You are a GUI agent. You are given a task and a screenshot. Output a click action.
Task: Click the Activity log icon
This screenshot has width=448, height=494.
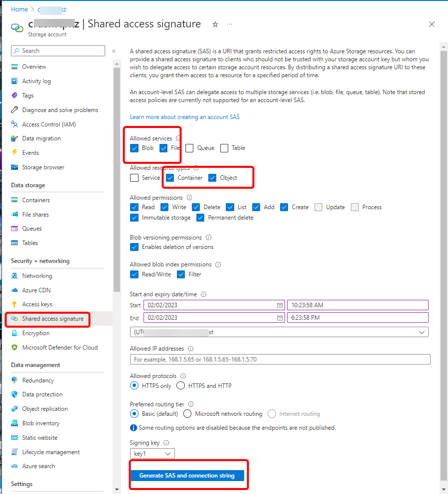[x=14, y=81]
